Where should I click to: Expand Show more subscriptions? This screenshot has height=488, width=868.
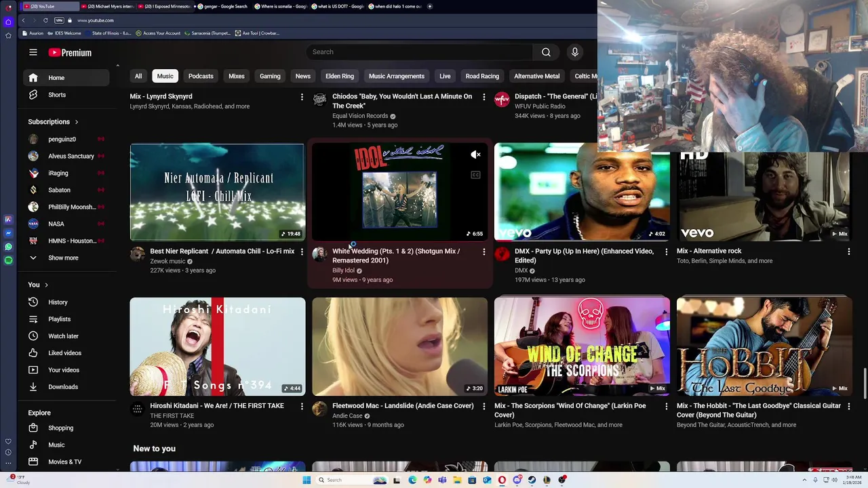click(66, 258)
